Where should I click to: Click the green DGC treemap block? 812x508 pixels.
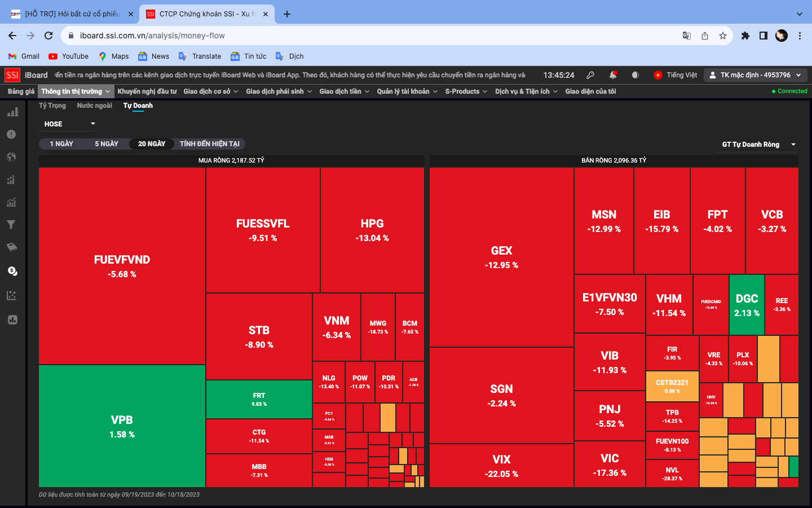747,305
